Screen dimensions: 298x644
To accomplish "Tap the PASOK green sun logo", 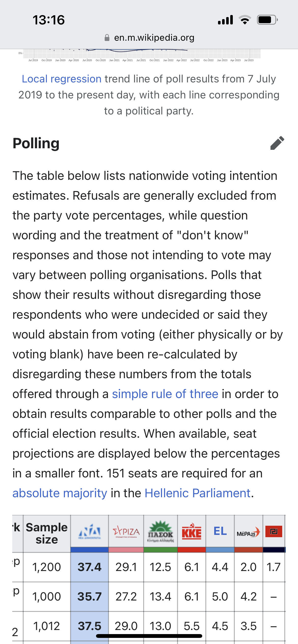I will coord(160,531).
